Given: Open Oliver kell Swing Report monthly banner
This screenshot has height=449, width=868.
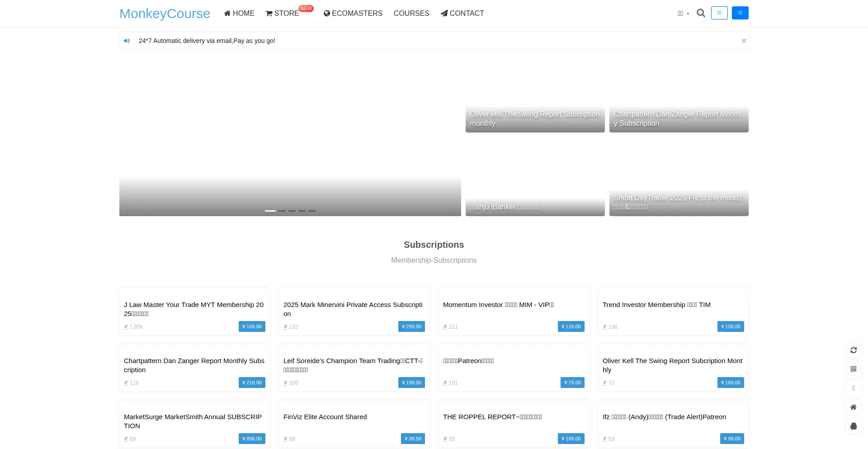Looking at the screenshot, I should [535, 94].
